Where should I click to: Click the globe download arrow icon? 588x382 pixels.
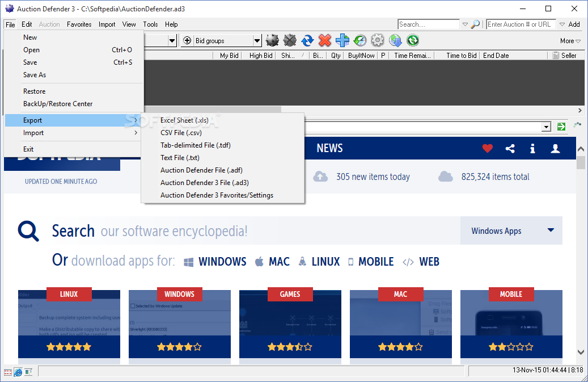(395, 40)
